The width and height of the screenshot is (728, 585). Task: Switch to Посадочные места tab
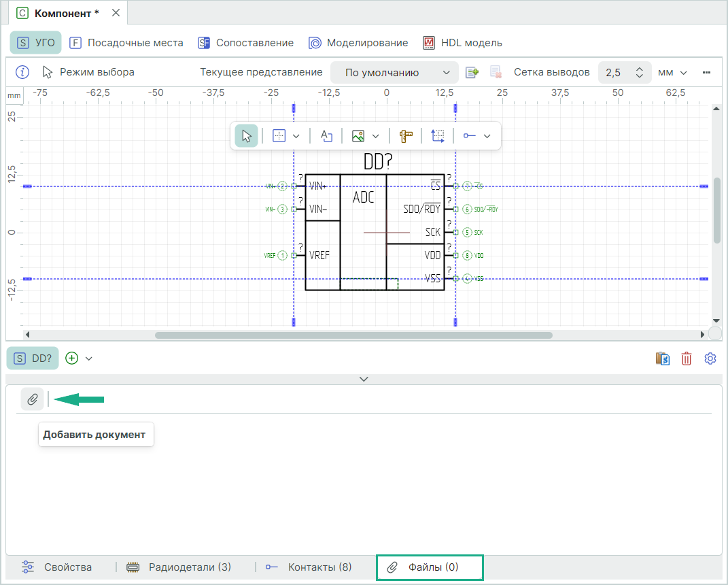(x=126, y=43)
